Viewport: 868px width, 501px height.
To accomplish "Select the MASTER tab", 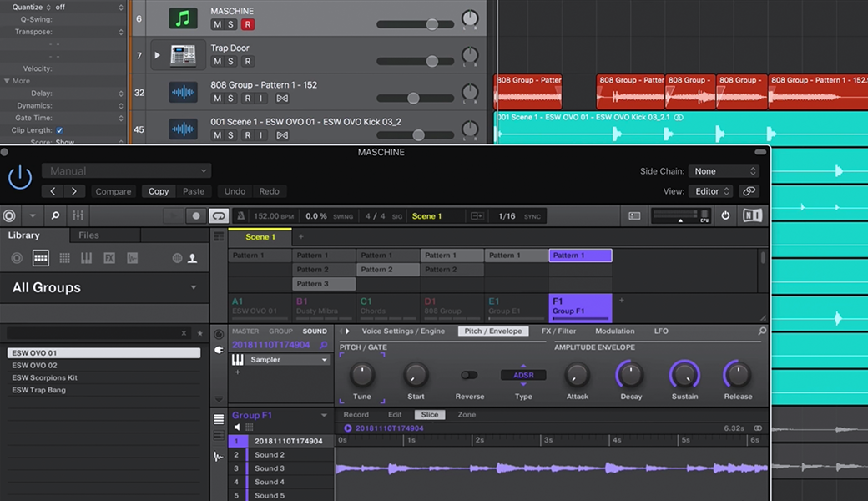I will [245, 331].
